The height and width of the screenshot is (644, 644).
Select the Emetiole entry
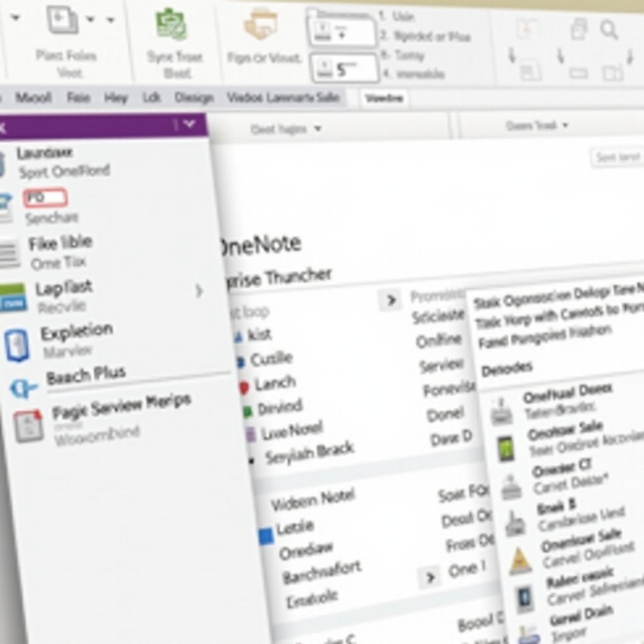tap(311, 598)
